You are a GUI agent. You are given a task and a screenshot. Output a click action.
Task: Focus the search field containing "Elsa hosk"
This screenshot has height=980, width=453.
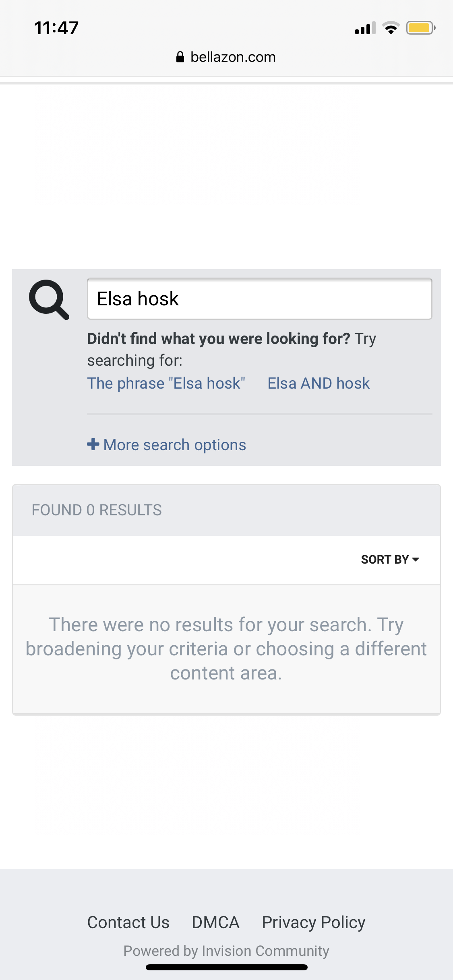(x=260, y=299)
